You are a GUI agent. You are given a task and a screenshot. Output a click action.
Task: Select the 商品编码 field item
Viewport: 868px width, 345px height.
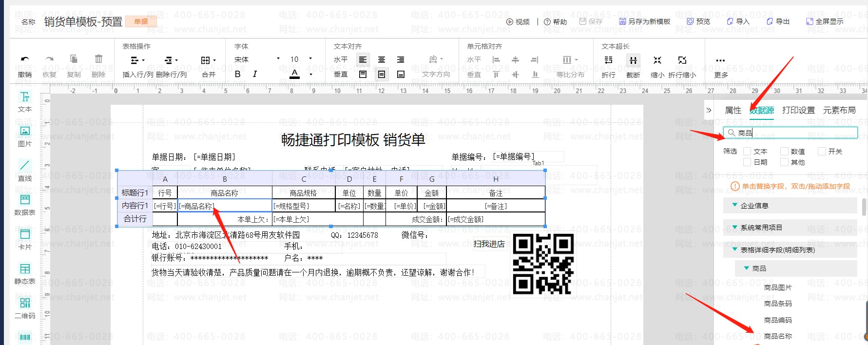click(x=778, y=320)
